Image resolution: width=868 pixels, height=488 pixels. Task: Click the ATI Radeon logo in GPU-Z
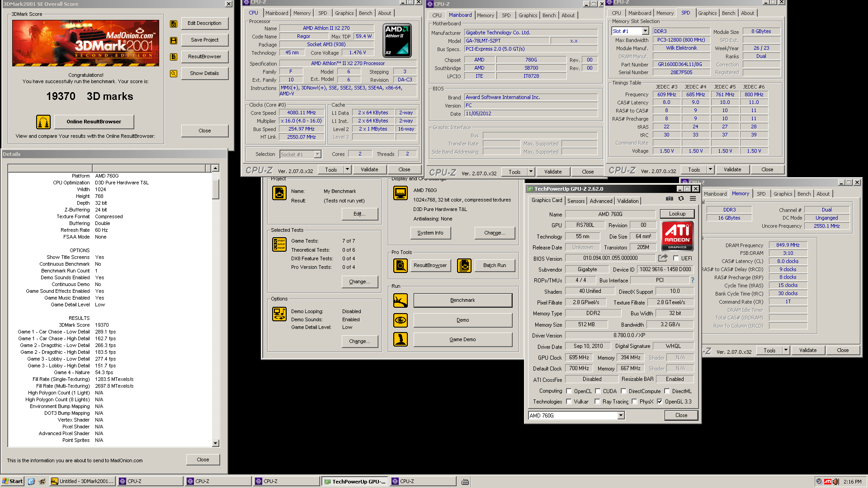(677, 236)
